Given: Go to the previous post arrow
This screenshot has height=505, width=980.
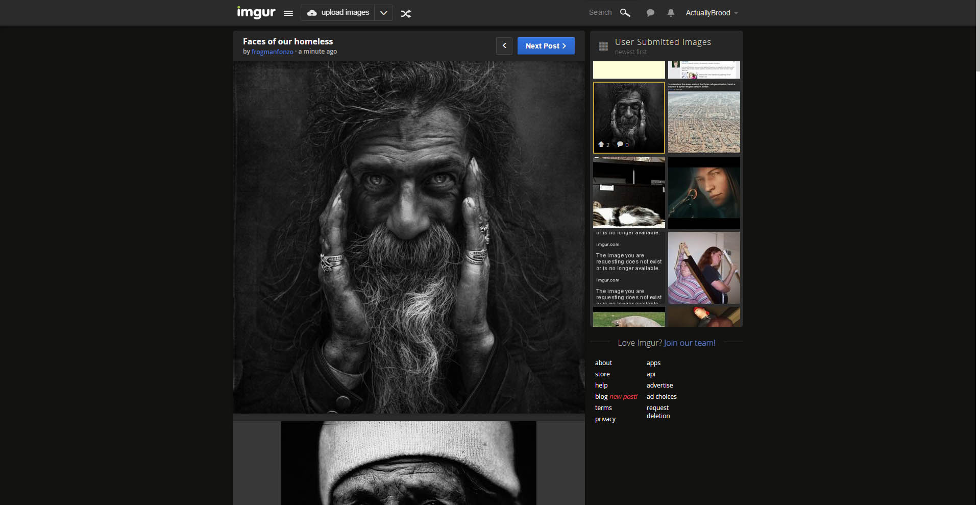Looking at the screenshot, I should tap(504, 46).
